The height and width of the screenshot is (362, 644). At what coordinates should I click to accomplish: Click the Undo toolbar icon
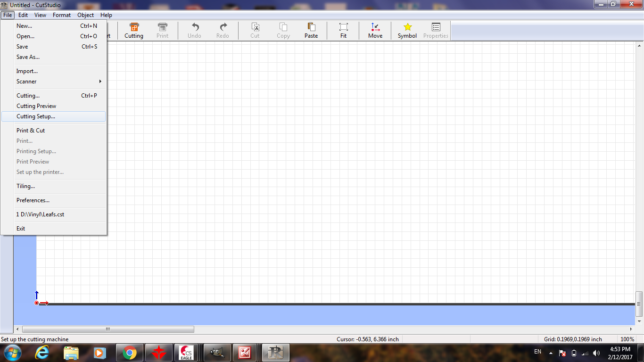[194, 31]
